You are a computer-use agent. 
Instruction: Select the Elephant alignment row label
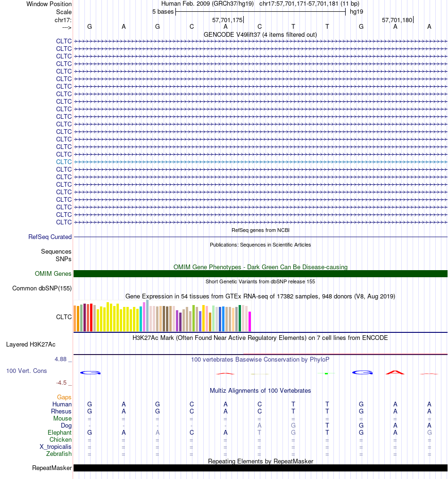[x=59, y=433]
